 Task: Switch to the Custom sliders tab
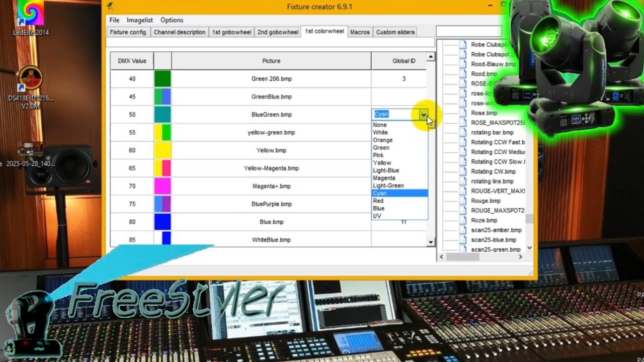(x=395, y=32)
